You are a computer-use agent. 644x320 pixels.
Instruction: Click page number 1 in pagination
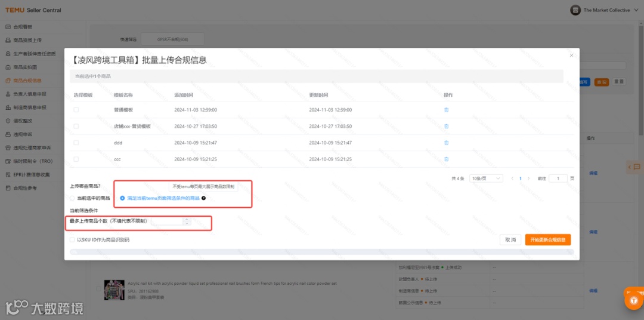pos(521,179)
